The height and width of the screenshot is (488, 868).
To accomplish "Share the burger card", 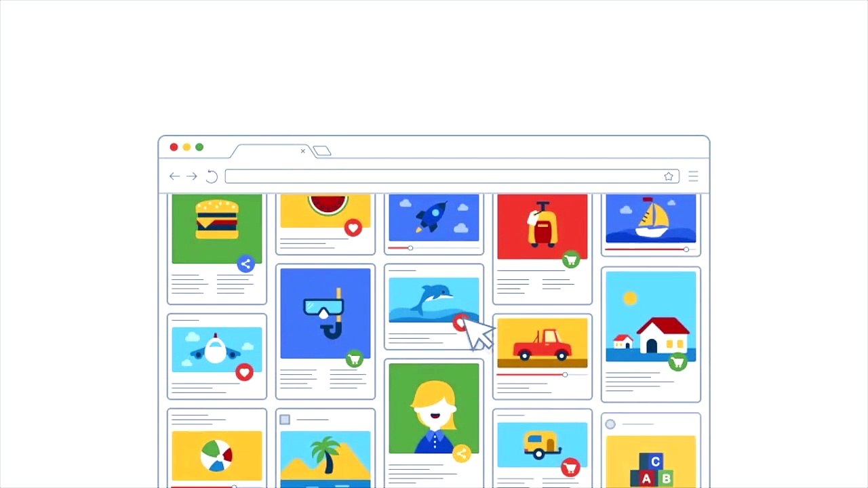I will tap(246, 264).
